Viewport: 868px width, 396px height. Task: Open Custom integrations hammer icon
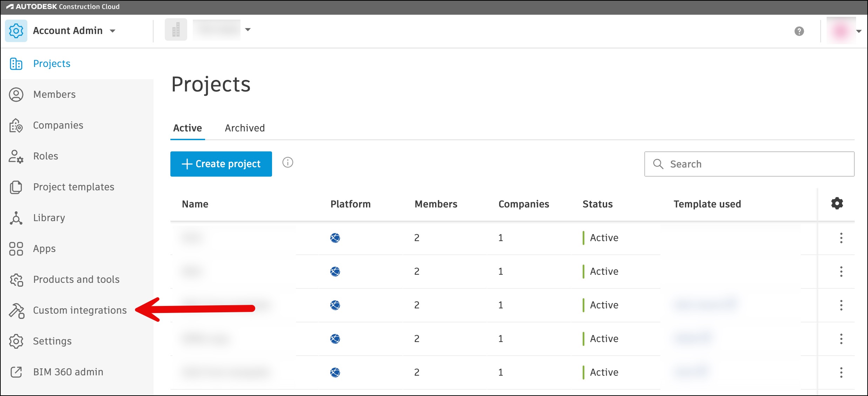(16, 310)
